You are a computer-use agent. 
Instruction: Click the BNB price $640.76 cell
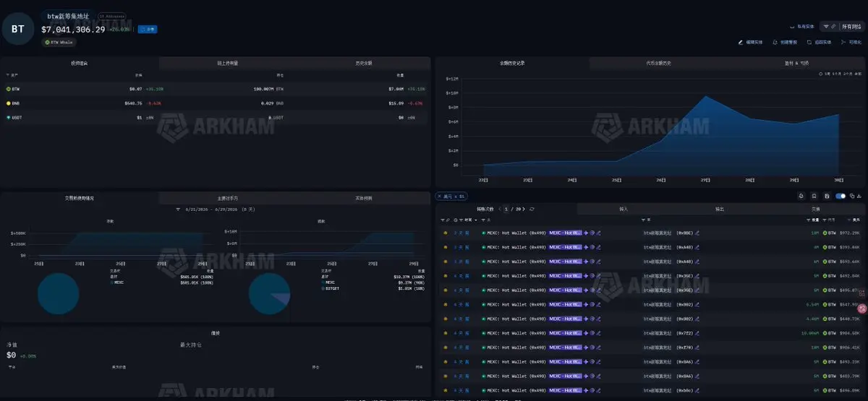132,103
